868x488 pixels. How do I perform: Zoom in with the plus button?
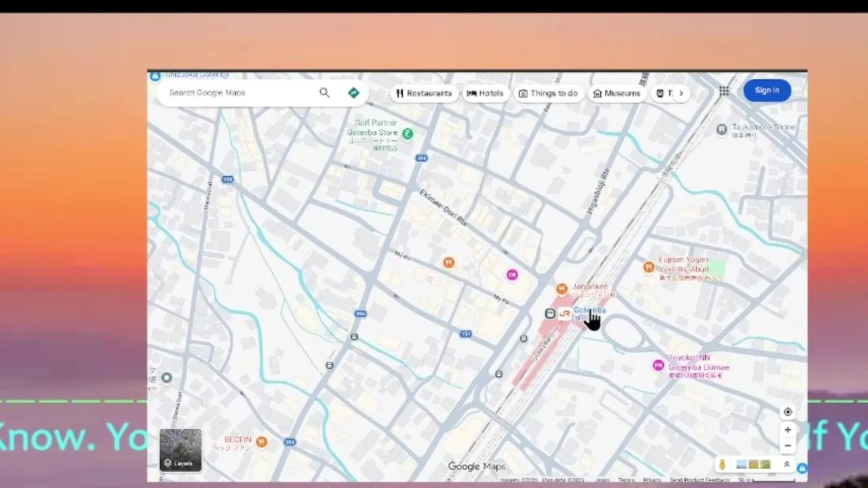pos(787,430)
